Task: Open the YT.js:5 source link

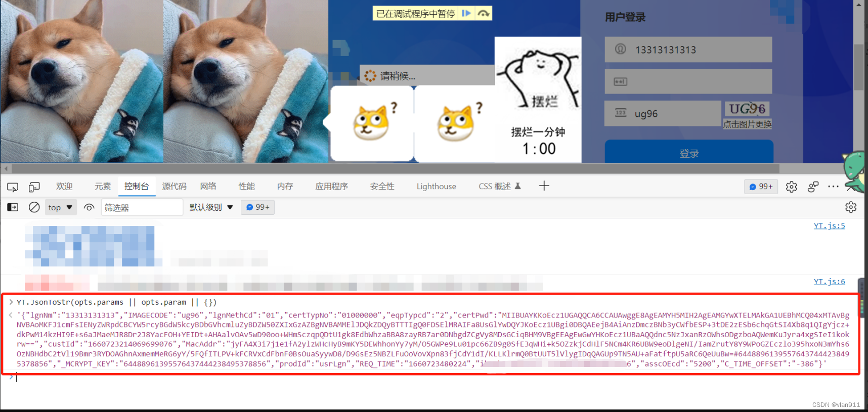Action: click(x=829, y=226)
